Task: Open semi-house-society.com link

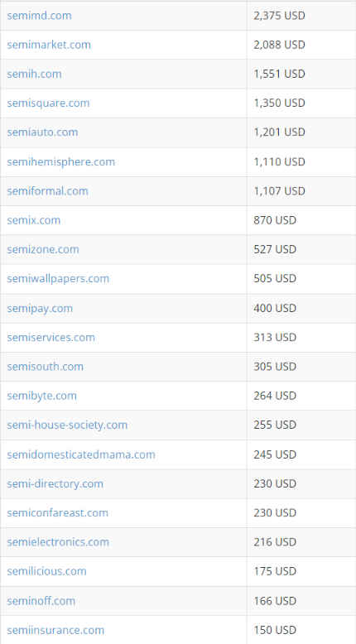Action: [67, 425]
